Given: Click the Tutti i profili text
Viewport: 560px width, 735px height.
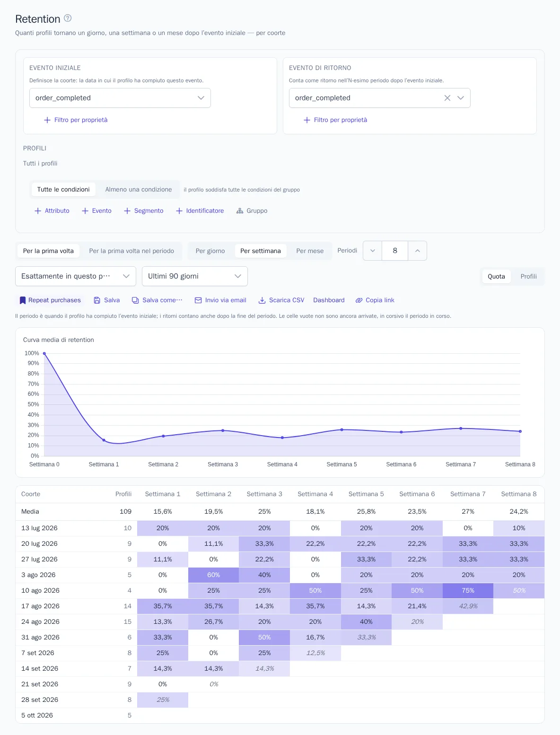Looking at the screenshot, I should pos(40,164).
